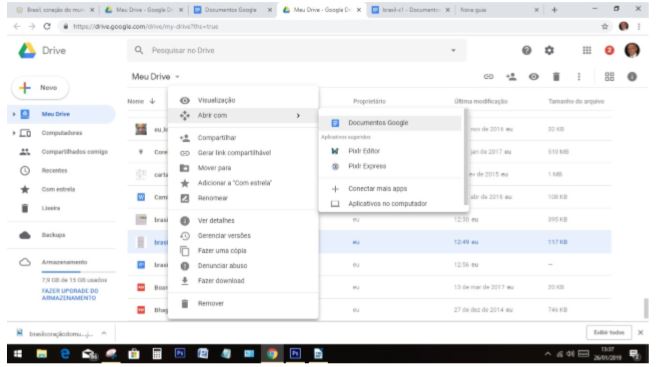Open the Google account avatar

pos(632,50)
